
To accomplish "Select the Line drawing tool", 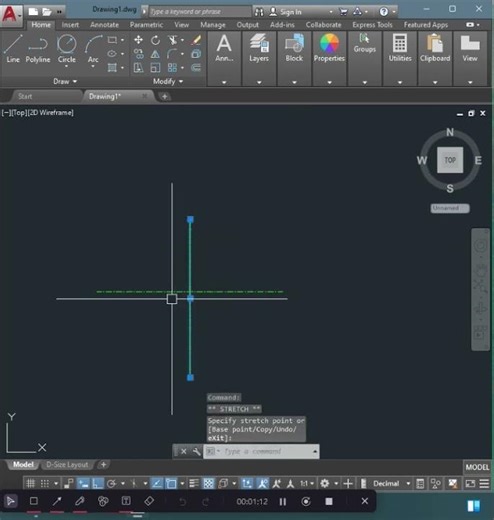I will click(13, 49).
